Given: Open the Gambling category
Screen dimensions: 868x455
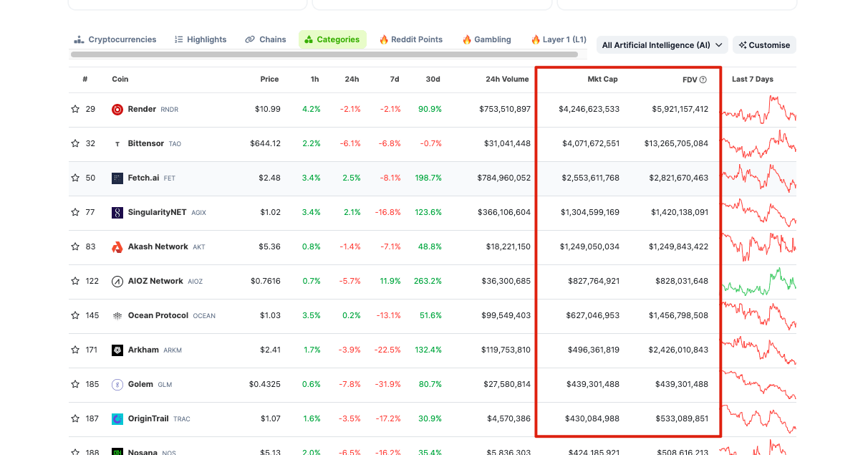Looking at the screenshot, I should coord(487,39).
